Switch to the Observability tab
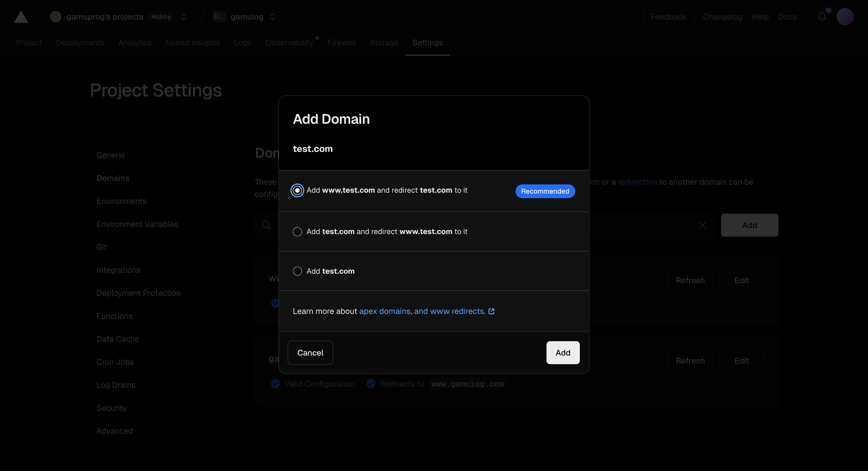The image size is (868, 471). point(289,43)
